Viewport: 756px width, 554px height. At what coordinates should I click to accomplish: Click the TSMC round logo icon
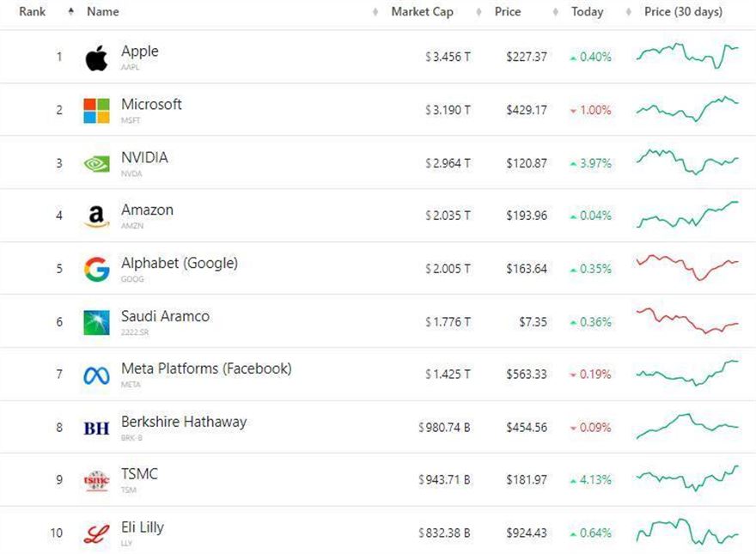(96, 481)
